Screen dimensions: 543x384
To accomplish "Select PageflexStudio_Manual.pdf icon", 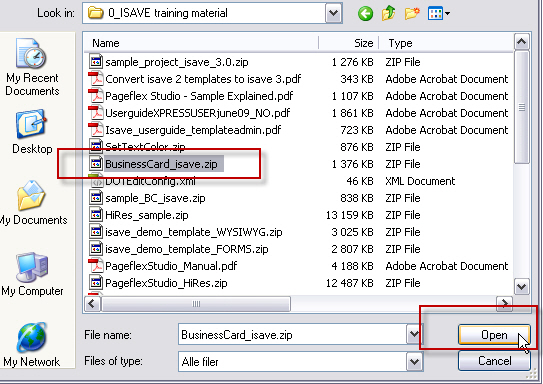I will pos(96,266).
